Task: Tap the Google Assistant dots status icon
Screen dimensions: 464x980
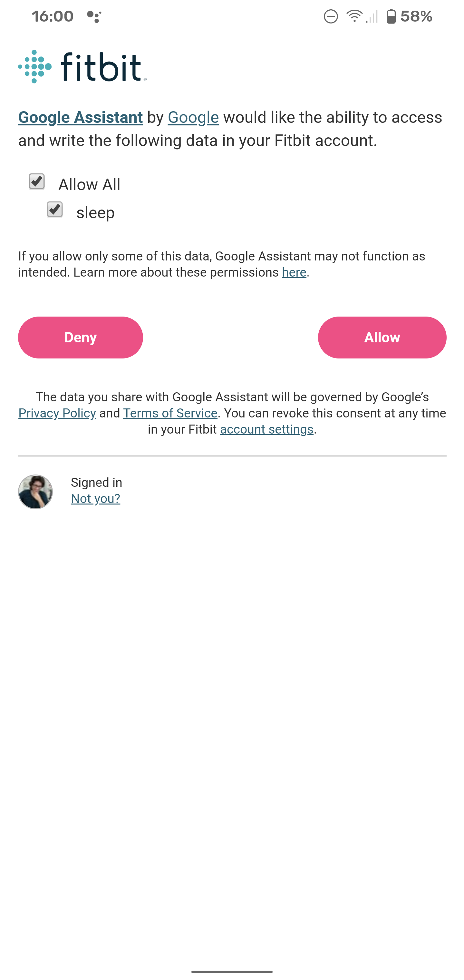Action: coord(94,16)
